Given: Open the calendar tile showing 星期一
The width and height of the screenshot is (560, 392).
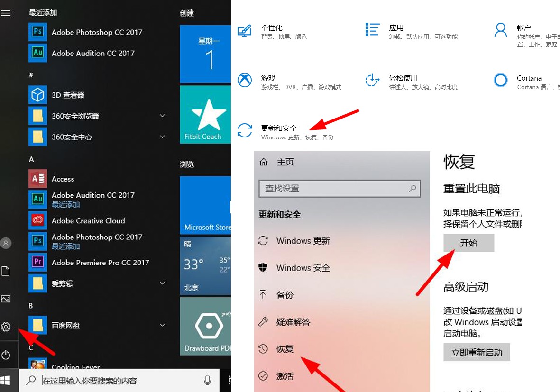Looking at the screenshot, I should tap(205, 54).
